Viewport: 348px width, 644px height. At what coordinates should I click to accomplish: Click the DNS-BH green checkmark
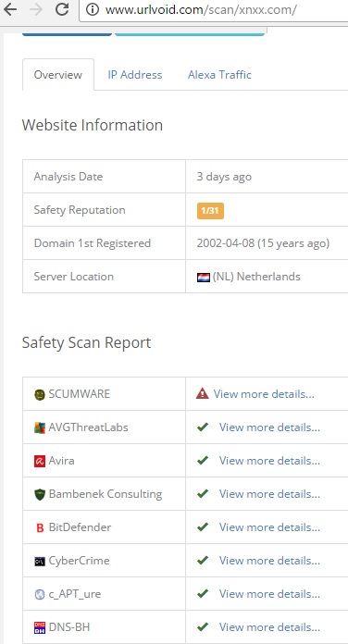[202, 626]
